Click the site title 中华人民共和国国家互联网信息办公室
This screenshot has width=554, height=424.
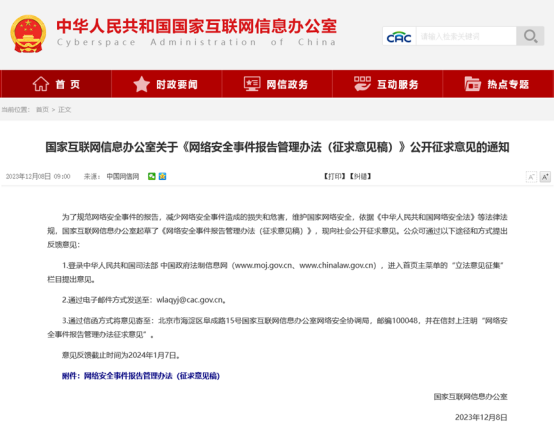196,26
